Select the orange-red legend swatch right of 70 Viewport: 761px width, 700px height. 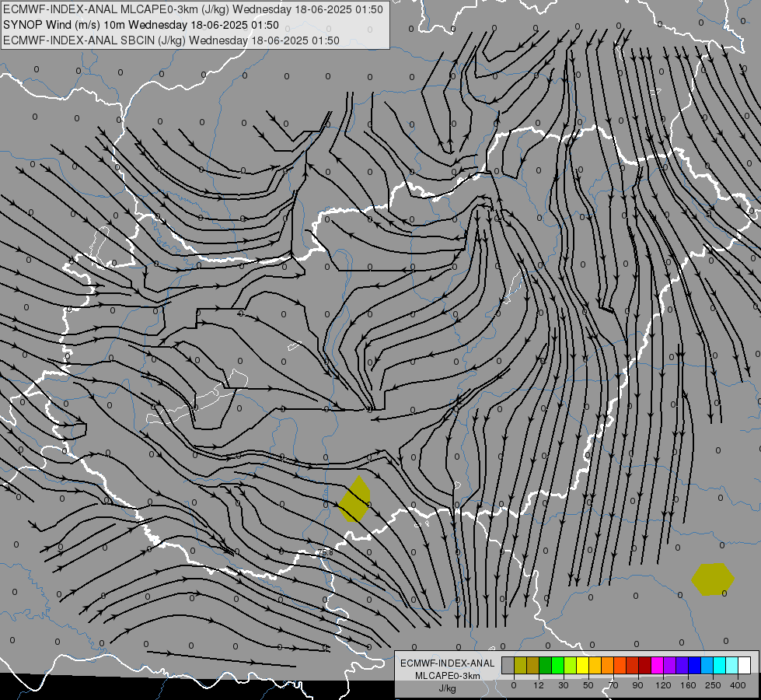coord(620,666)
